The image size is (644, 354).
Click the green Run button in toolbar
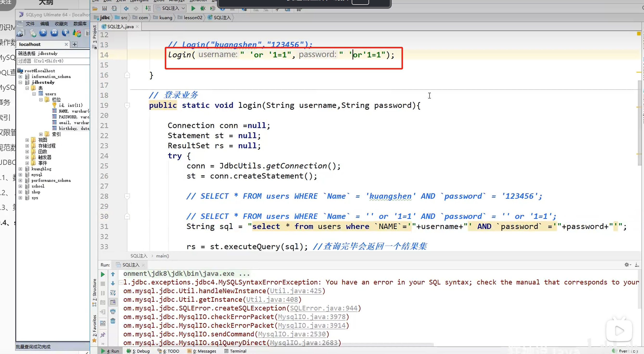pyautogui.click(x=193, y=8)
